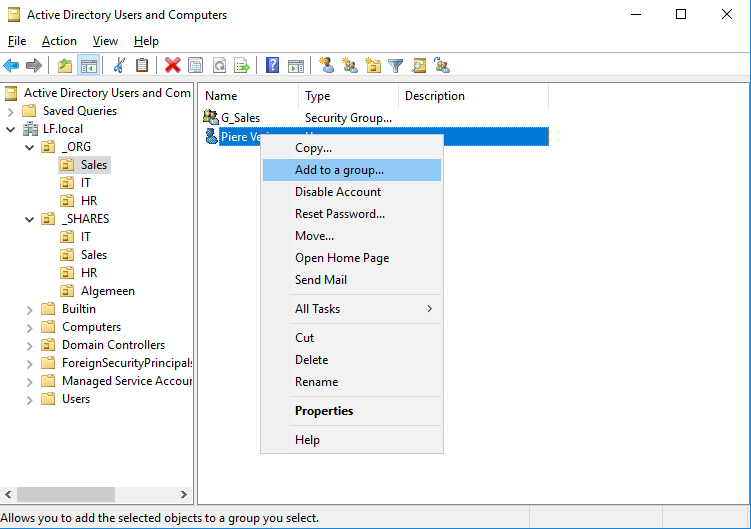Choose Help at context menu bottom
Image resolution: width=751 pixels, height=529 pixels.
pos(352,440)
